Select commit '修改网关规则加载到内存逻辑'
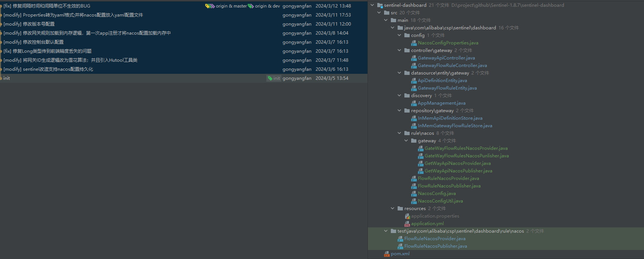Screen dimensions: 644x259 (184, 33)
